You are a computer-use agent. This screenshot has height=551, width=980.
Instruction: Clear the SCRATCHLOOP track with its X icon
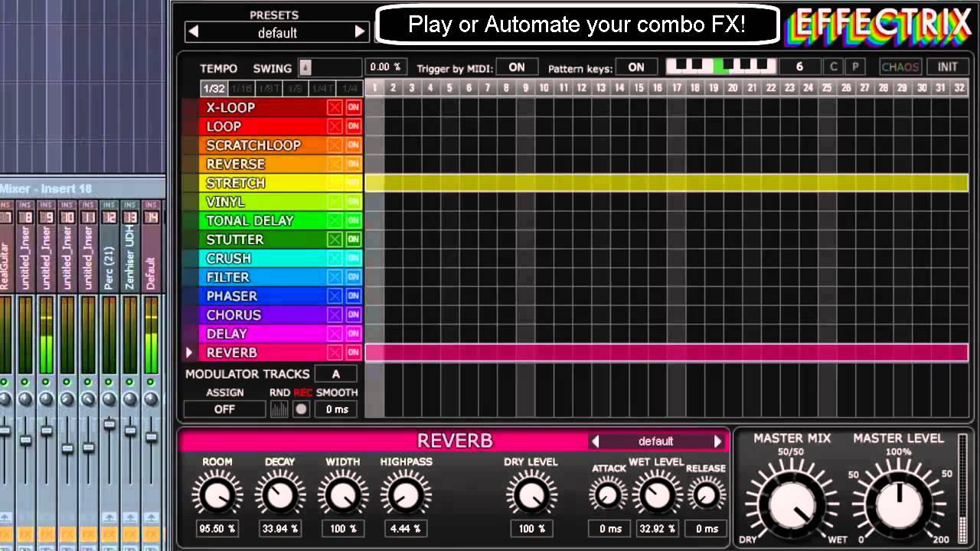[x=335, y=145]
